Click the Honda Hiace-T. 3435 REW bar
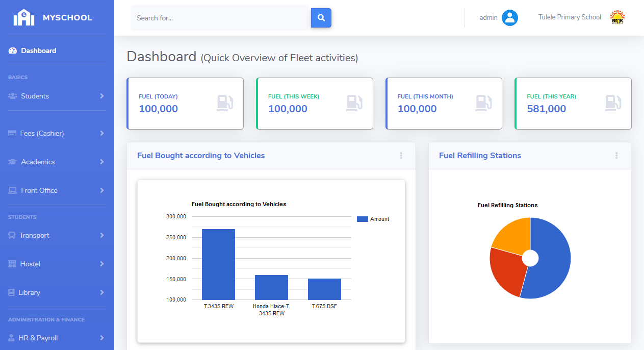 pyautogui.click(x=271, y=287)
